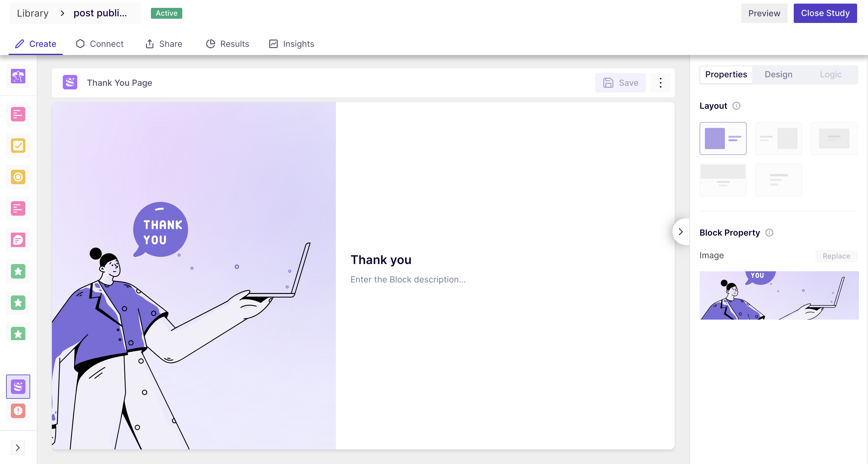Click the Thank You Page block title

[x=119, y=82]
